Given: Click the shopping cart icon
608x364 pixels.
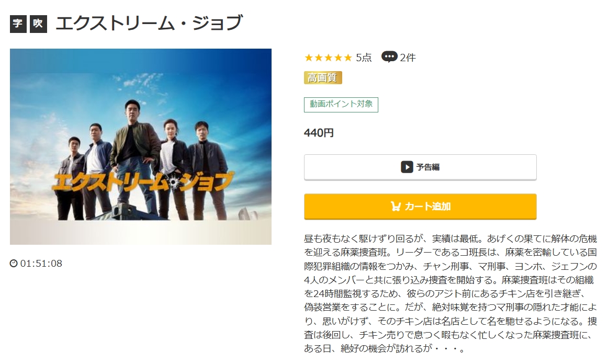Looking at the screenshot, I should click(x=395, y=206).
